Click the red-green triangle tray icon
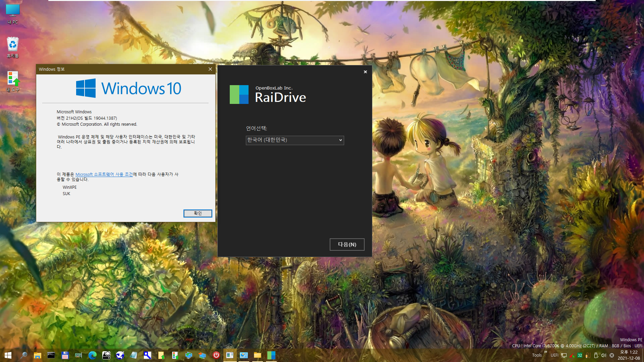Image resolution: width=644 pixels, height=362 pixels. [572, 355]
